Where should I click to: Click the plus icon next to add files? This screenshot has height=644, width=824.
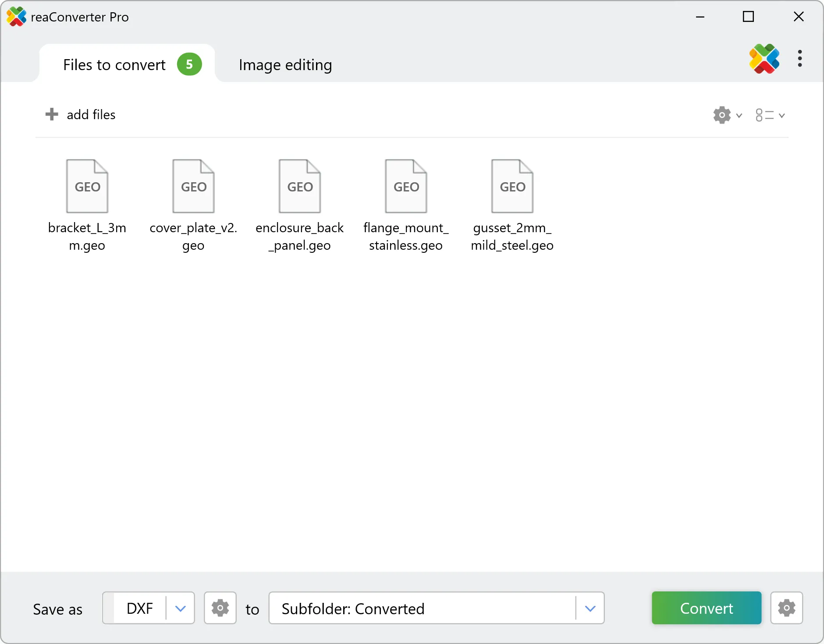(52, 114)
